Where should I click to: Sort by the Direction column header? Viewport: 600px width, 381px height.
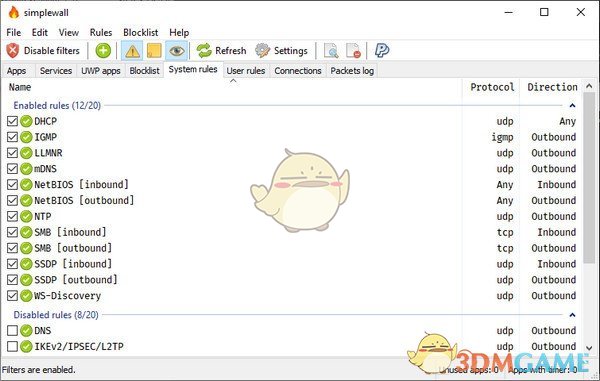pyautogui.click(x=552, y=87)
